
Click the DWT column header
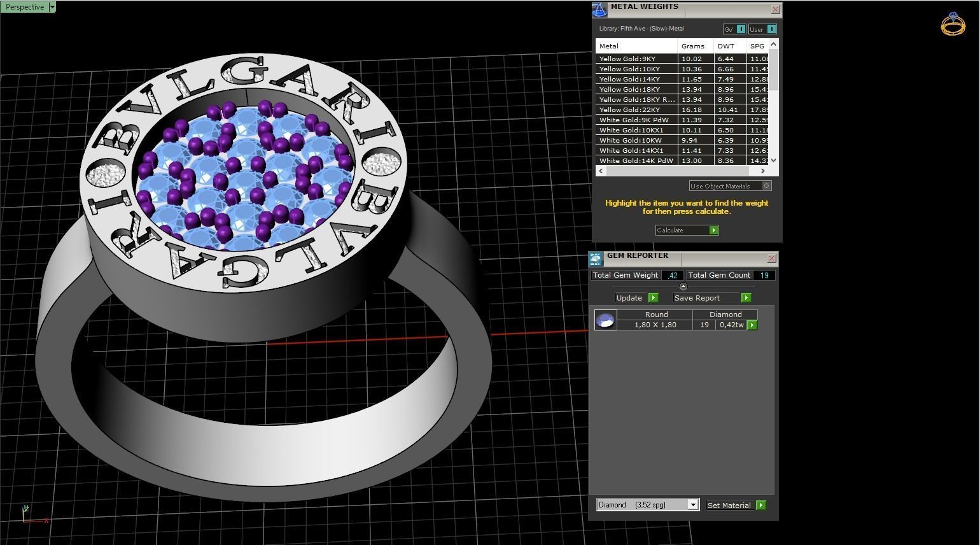tap(730, 46)
